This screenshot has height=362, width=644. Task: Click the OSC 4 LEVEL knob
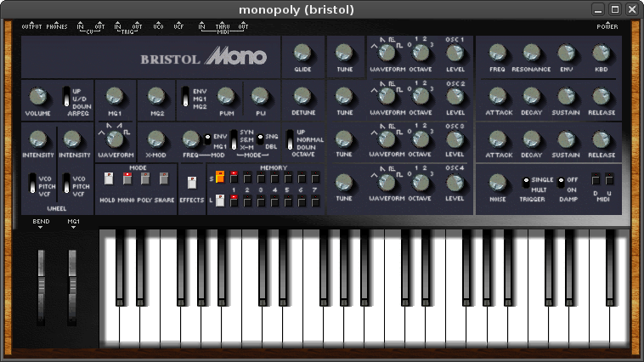[x=455, y=183]
